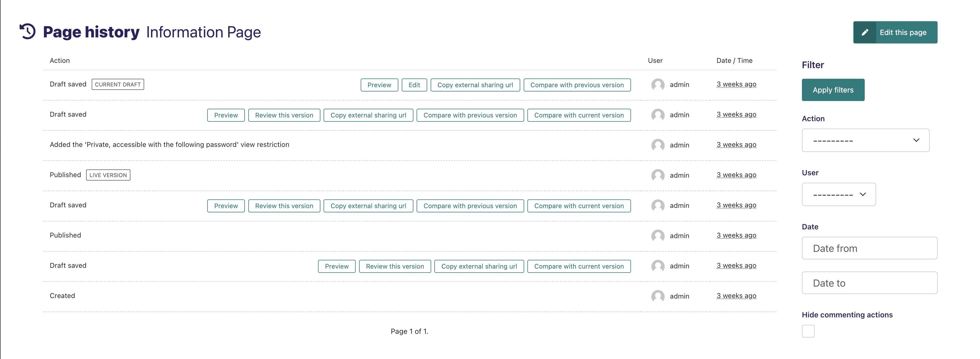Click Preview in the Current Draft row
This screenshot has height=359, width=980.
(x=379, y=85)
